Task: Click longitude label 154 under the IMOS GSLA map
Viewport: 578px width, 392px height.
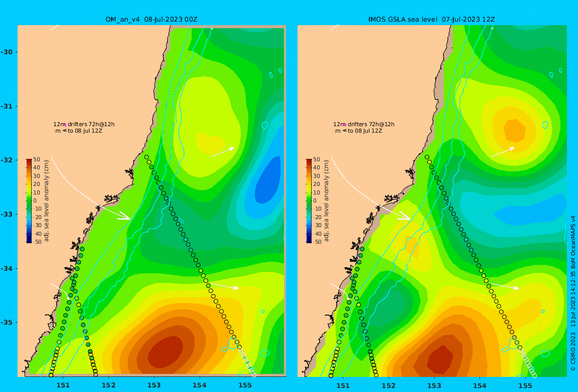Action: click(x=479, y=385)
